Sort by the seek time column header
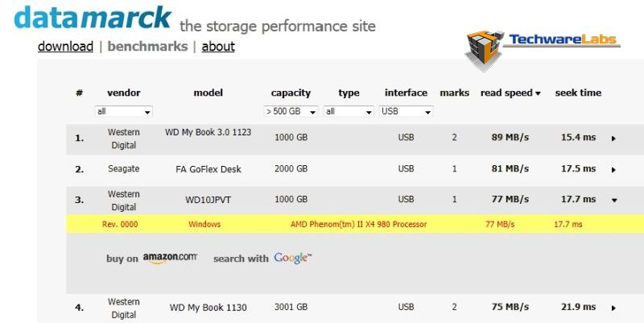 tap(578, 93)
